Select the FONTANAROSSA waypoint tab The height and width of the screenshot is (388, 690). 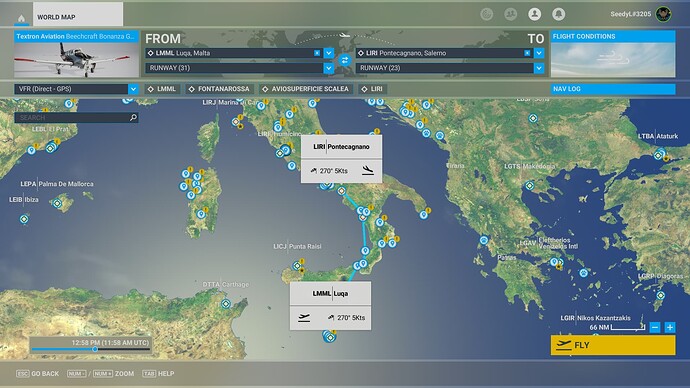point(219,89)
